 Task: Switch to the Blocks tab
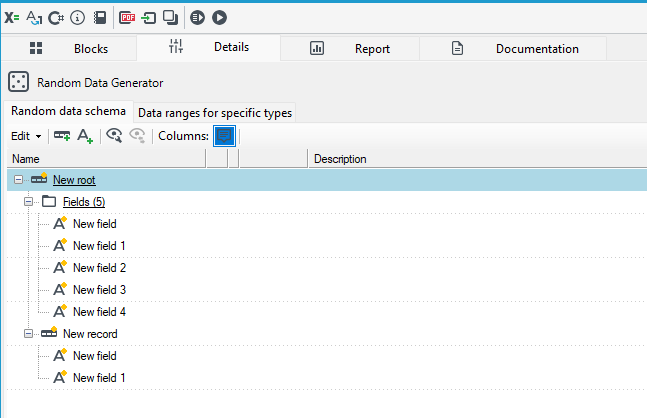pos(69,49)
